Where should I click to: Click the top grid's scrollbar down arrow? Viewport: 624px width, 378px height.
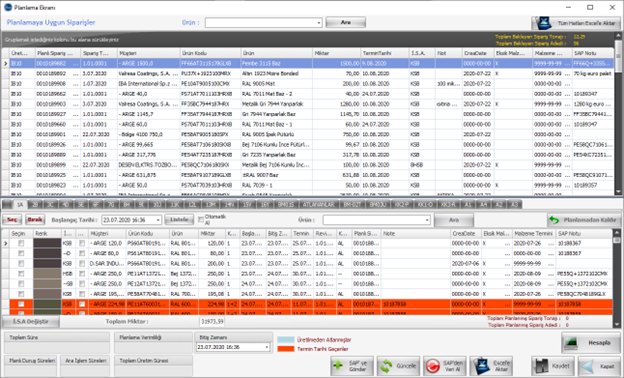(618, 192)
